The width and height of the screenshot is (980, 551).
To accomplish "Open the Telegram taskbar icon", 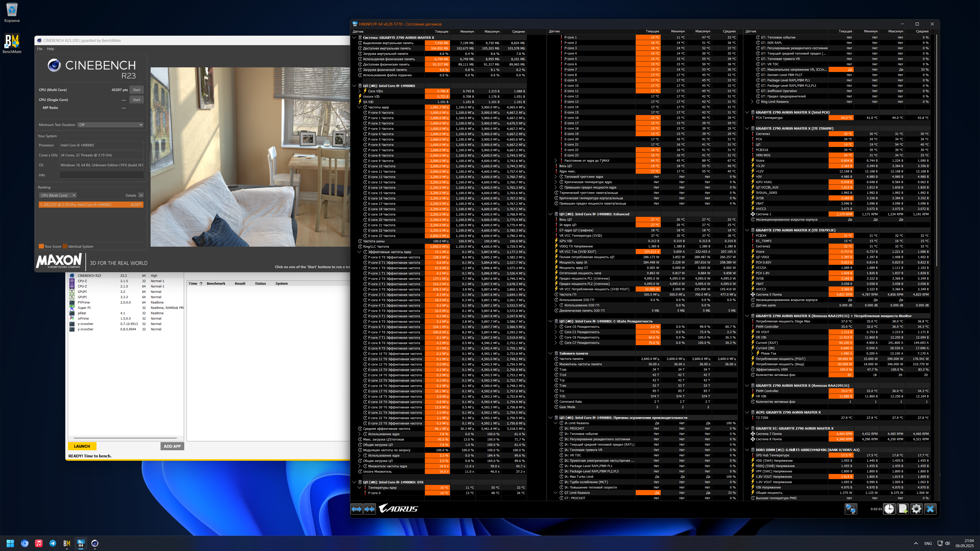I will coord(53,543).
